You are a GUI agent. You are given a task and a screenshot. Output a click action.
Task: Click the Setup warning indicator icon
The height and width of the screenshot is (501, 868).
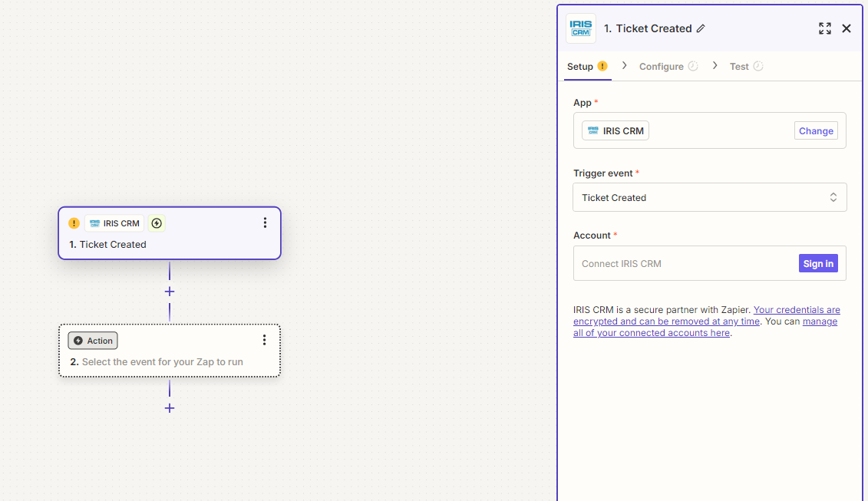pyautogui.click(x=602, y=66)
